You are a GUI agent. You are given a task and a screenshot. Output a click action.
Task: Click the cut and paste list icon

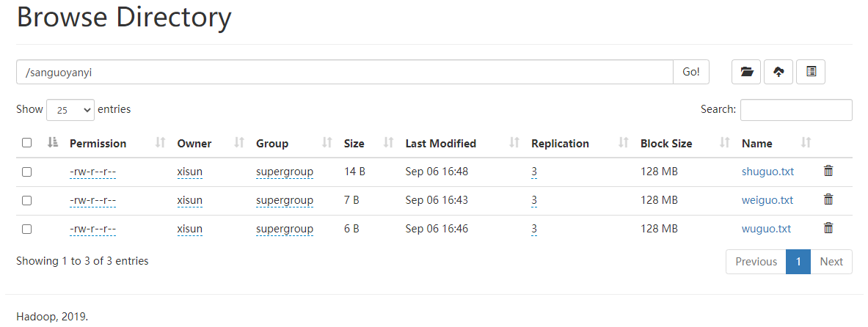point(811,72)
